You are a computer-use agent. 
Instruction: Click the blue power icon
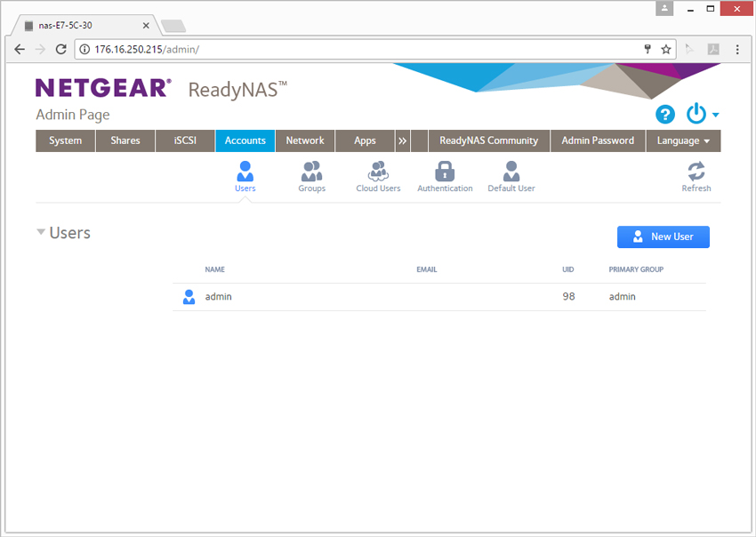click(x=696, y=114)
